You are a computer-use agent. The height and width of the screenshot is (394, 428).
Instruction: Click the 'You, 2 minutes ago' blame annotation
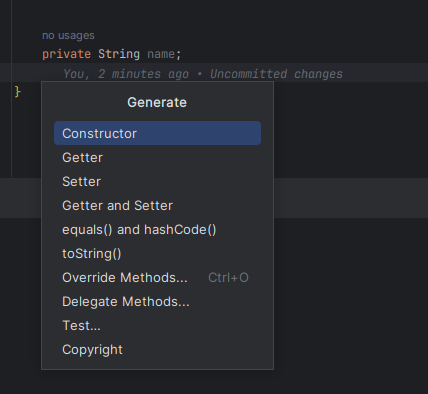(126, 74)
